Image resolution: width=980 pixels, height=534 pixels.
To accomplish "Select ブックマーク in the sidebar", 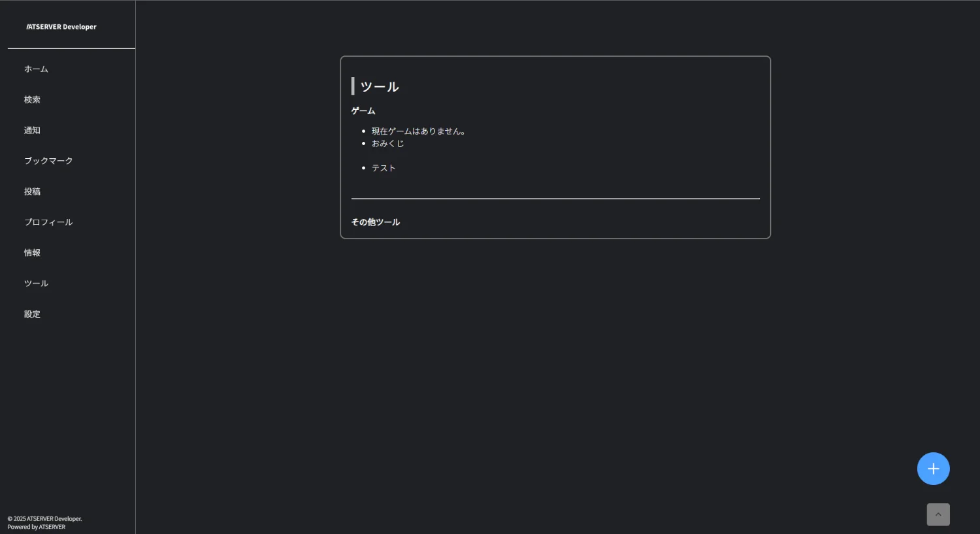I will click(x=48, y=161).
